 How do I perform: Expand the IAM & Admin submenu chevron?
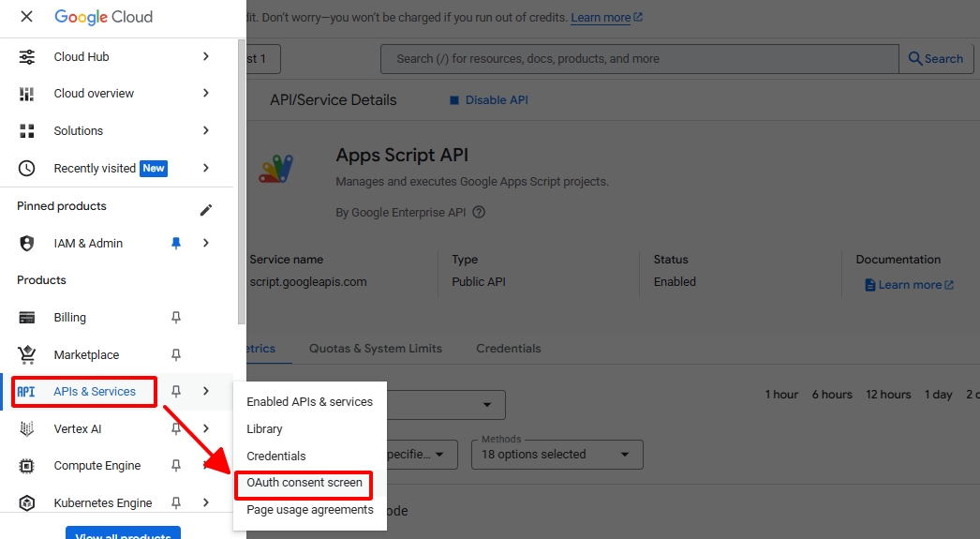[205, 243]
